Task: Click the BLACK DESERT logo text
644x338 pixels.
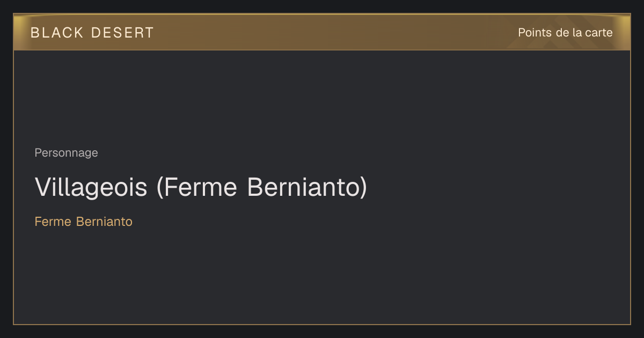Action: tap(92, 33)
